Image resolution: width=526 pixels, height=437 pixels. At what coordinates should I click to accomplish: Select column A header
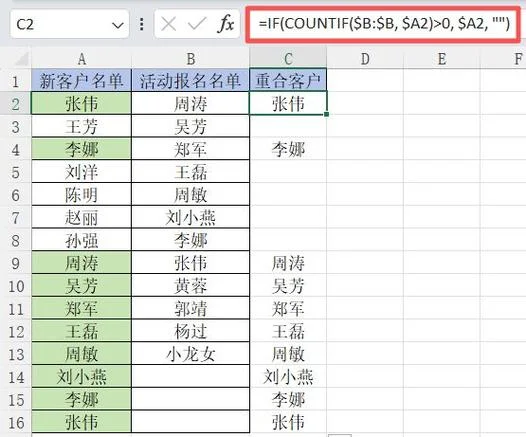tap(82, 59)
